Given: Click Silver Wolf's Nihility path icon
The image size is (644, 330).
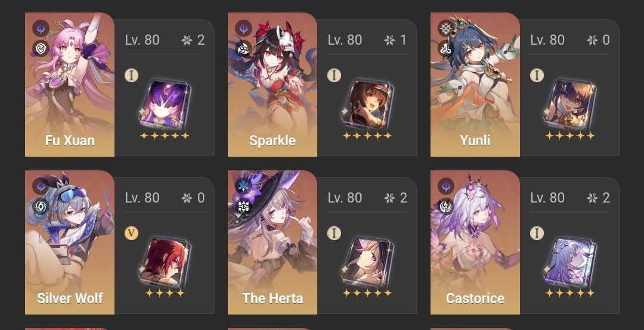Looking at the screenshot, I should [41, 207].
